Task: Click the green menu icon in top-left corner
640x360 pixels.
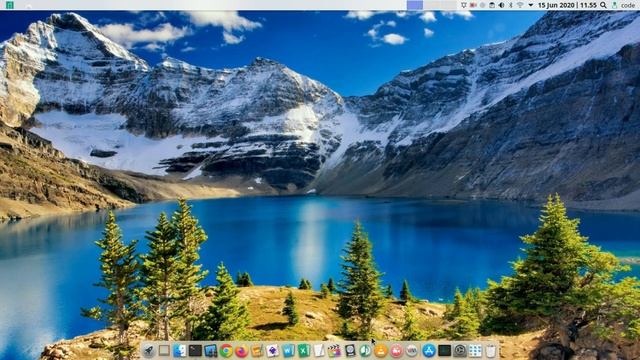Action: (x=10, y=5)
